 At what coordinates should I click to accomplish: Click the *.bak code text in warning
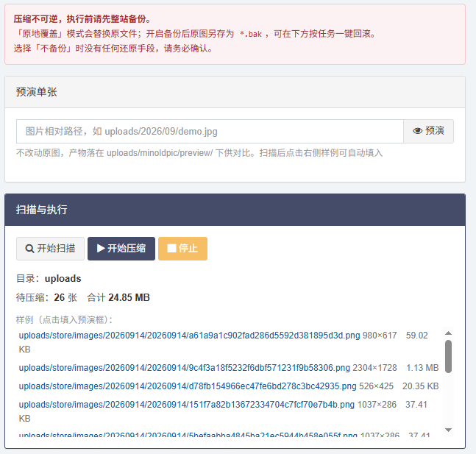click(x=250, y=34)
